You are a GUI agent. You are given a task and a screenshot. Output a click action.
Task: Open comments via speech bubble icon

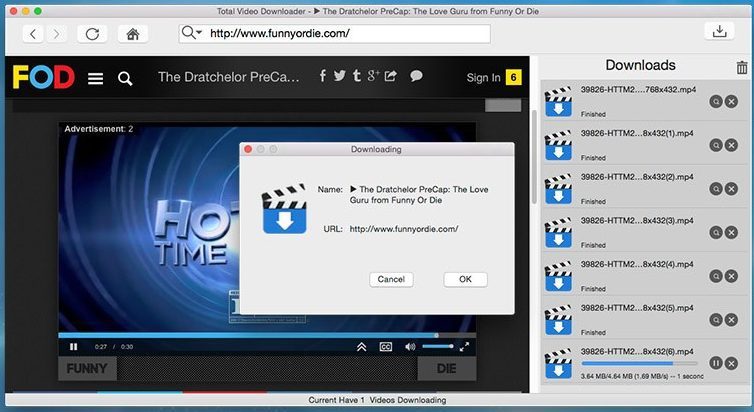(x=416, y=76)
